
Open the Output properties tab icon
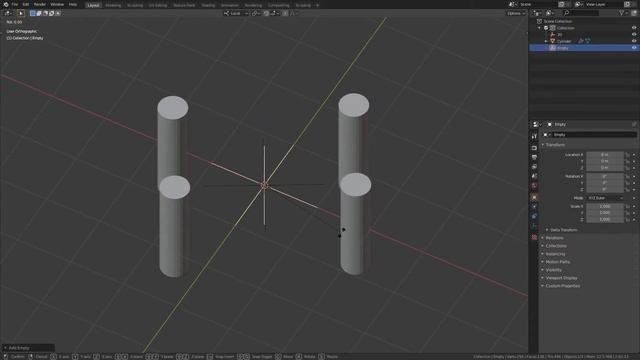tap(534, 158)
